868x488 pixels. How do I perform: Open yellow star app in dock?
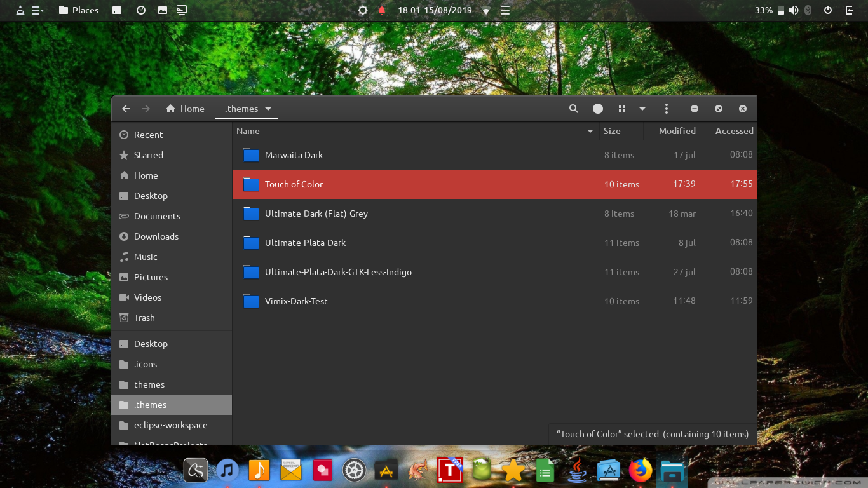click(513, 471)
